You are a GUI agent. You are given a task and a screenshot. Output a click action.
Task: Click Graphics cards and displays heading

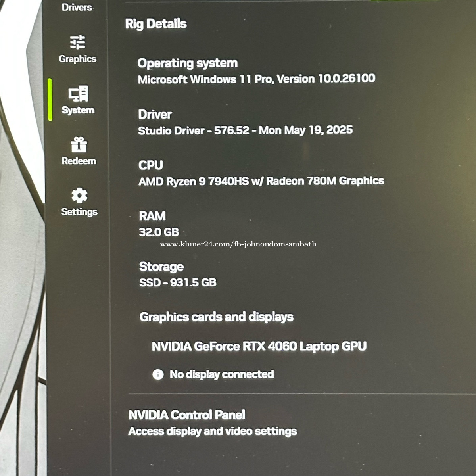217,317
